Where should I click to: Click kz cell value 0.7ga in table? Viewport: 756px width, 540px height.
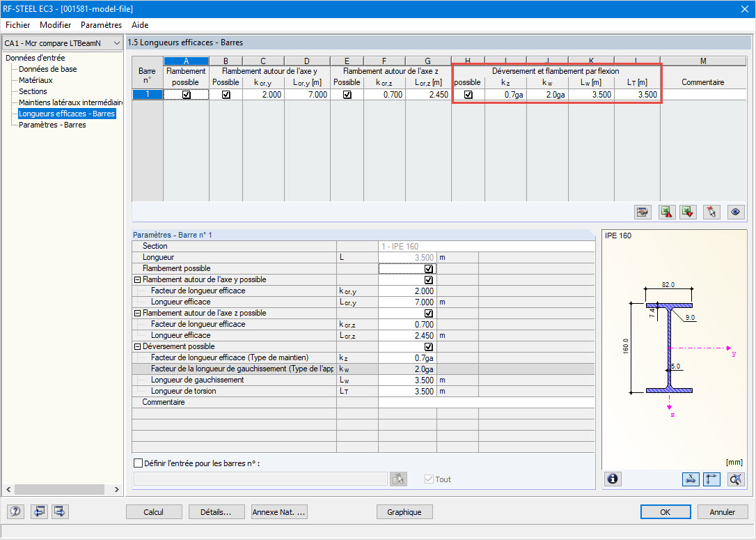tap(506, 95)
